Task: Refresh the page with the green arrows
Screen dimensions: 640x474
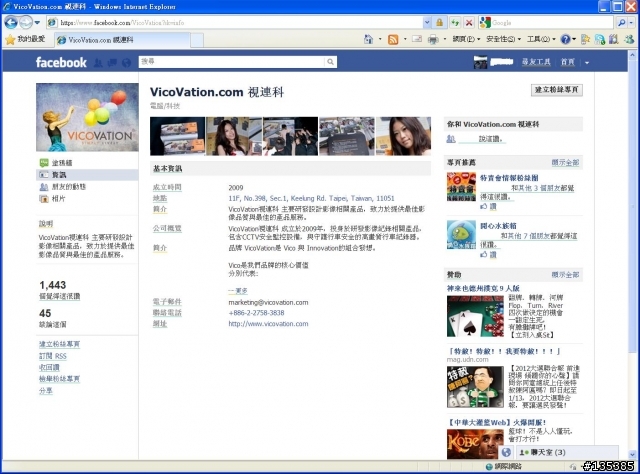Action: click(455, 23)
